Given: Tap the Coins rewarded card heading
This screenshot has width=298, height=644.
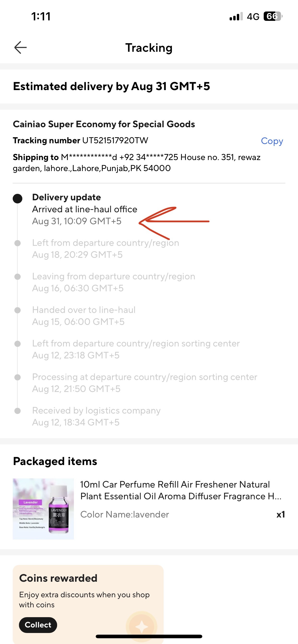Looking at the screenshot, I should click(58, 578).
